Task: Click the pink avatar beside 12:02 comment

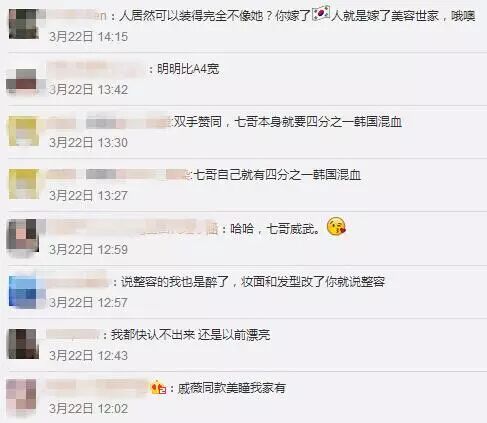Action: pos(22,397)
